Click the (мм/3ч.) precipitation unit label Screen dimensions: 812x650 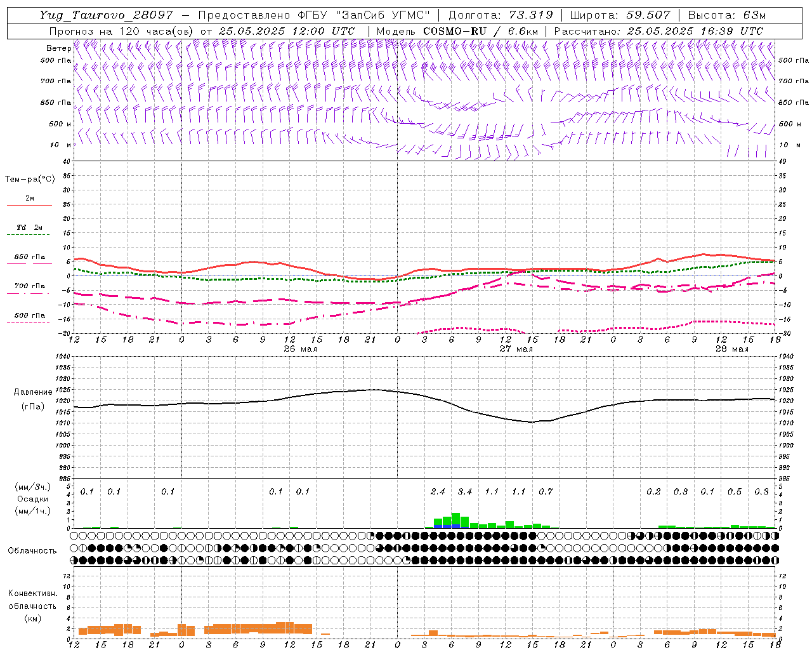pyautogui.click(x=33, y=487)
